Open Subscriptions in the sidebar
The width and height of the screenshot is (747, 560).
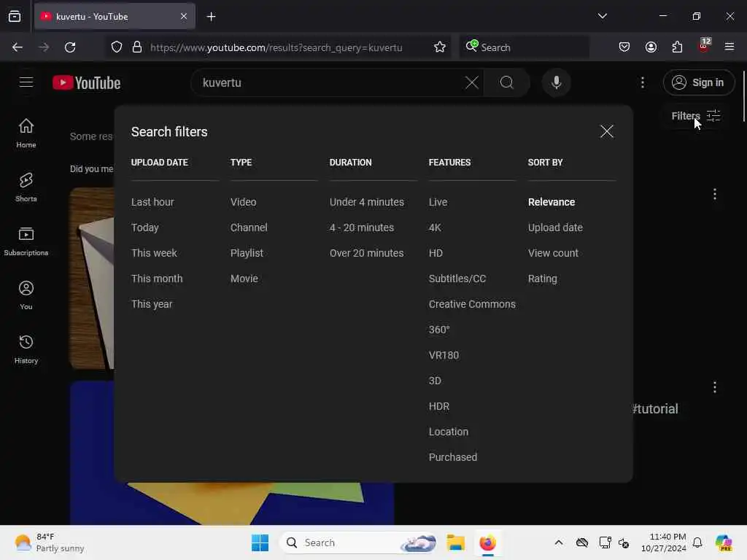pyautogui.click(x=26, y=241)
